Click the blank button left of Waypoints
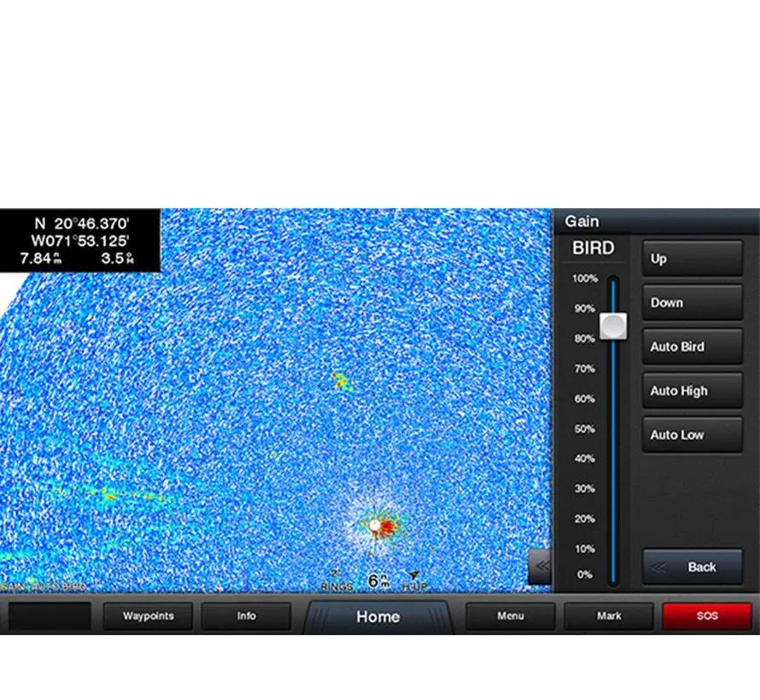 (x=50, y=616)
